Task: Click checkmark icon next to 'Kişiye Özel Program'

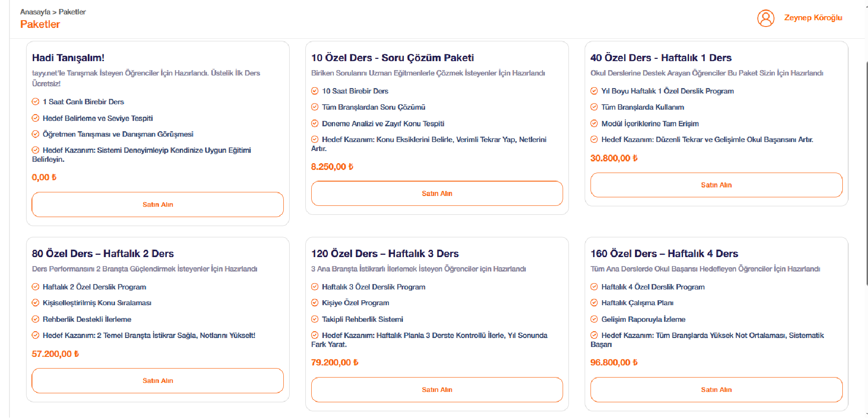Action: click(315, 302)
